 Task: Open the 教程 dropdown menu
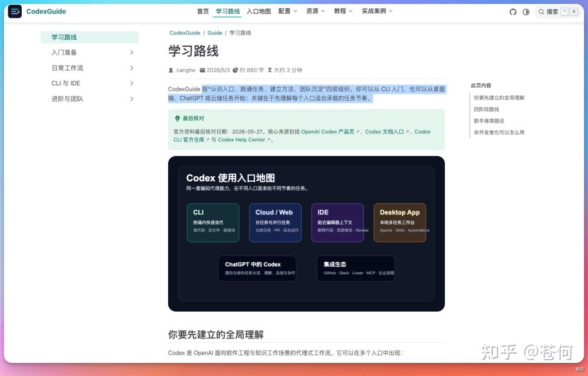click(343, 11)
